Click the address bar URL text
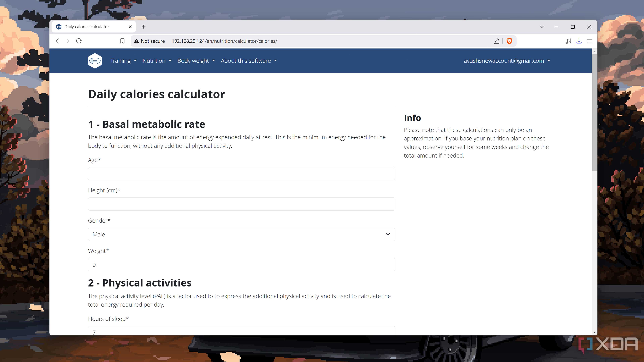Viewport: 644px width, 362px height. coord(224,41)
